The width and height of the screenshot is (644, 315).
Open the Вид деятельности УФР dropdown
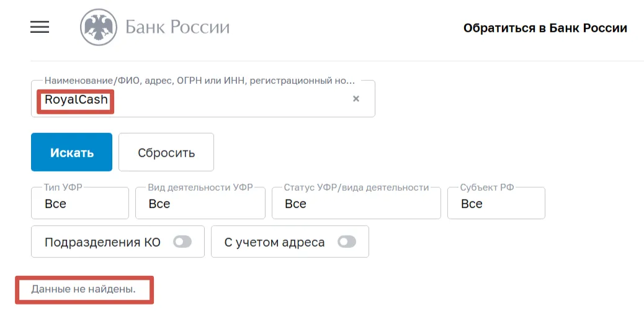[x=200, y=203]
